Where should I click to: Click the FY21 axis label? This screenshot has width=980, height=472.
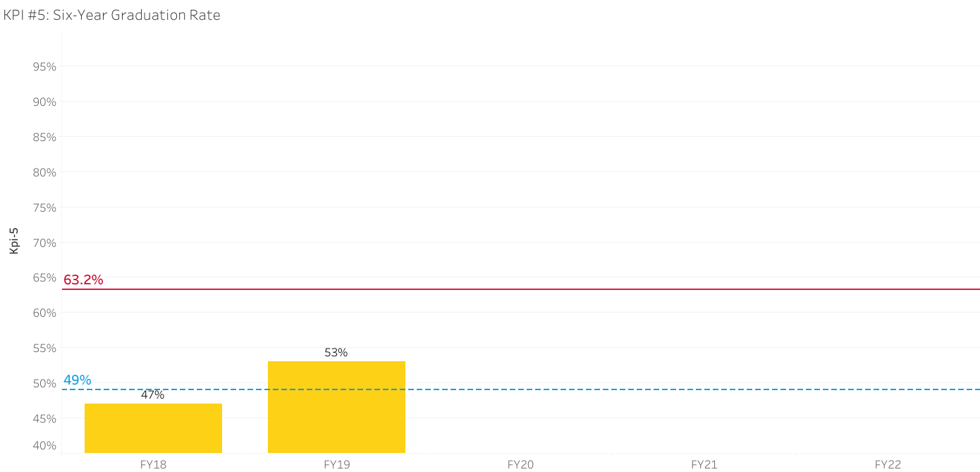[704, 464]
